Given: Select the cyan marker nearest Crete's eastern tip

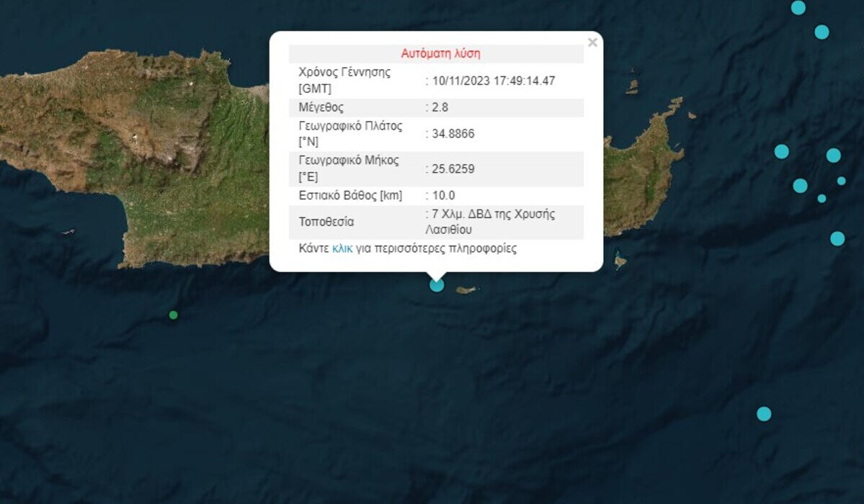Looking at the screenshot, I should 781,151.
